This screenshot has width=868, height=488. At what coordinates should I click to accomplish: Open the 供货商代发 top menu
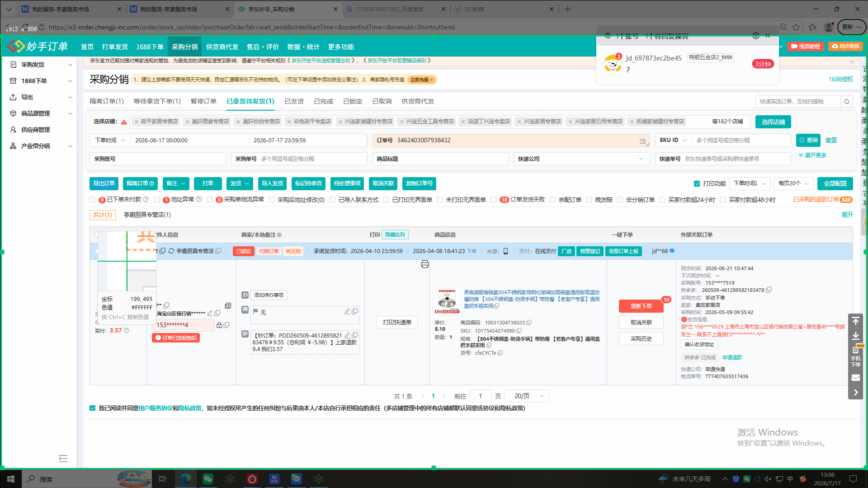coord(222,47)
